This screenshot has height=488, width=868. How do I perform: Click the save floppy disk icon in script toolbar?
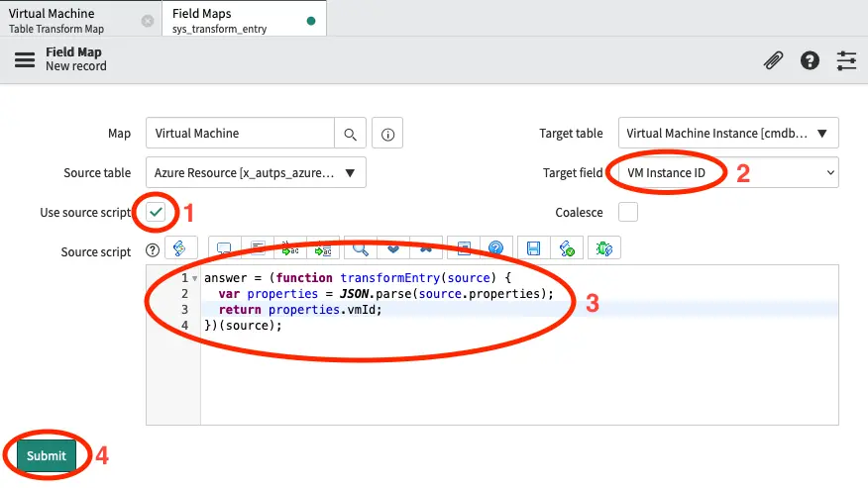pos(533,248)
